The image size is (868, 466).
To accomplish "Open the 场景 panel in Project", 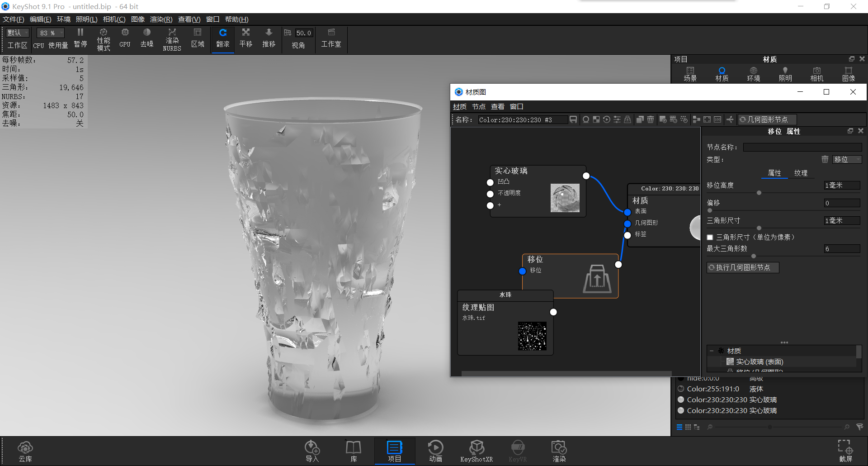I will click(690, 73).
